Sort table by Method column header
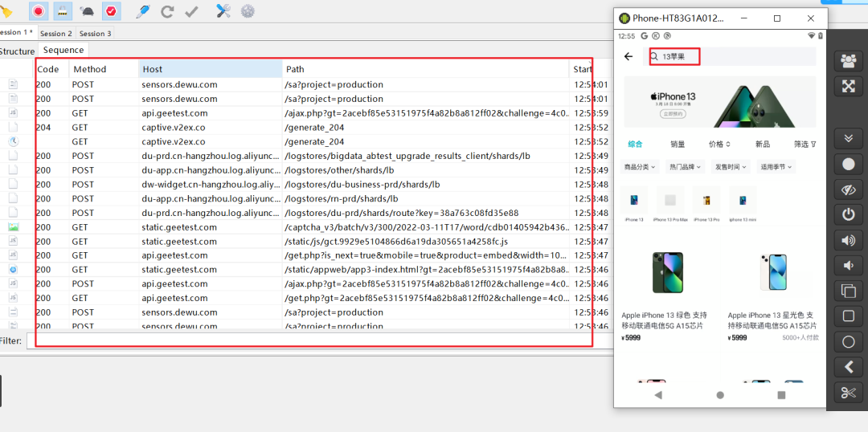The height and width of the screenshot is (432, 868). [x=104, y=69]
